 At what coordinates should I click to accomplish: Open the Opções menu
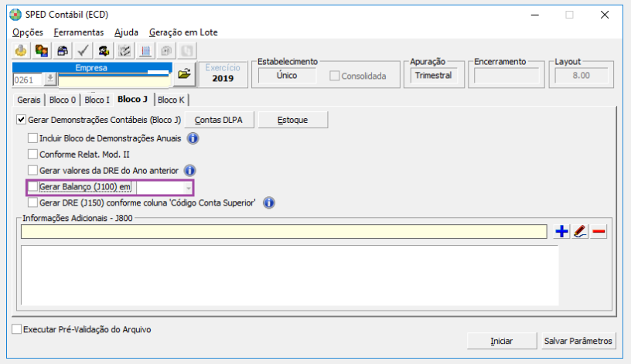point(27,32)
